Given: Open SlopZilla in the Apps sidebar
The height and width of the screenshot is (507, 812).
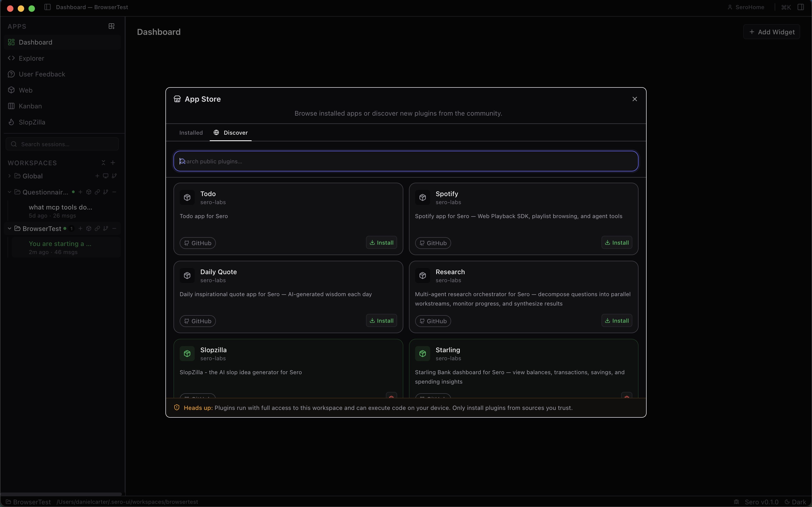Looking at the screenshot, I should [32, 122].
